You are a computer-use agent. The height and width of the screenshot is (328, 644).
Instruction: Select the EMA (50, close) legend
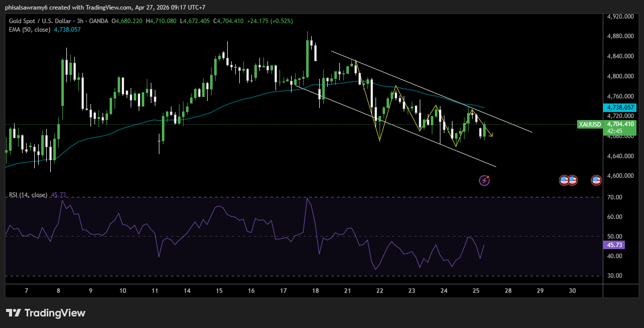[x=29, y=30]
